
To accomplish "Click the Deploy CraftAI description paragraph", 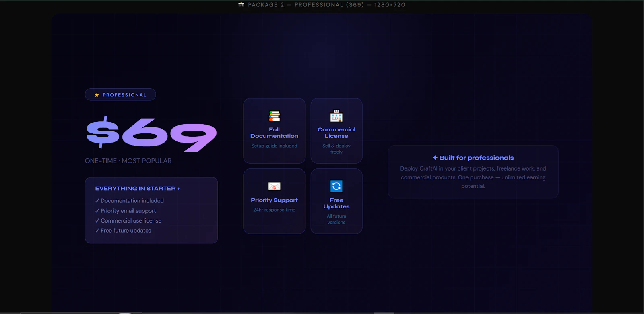I will (473, 177).
